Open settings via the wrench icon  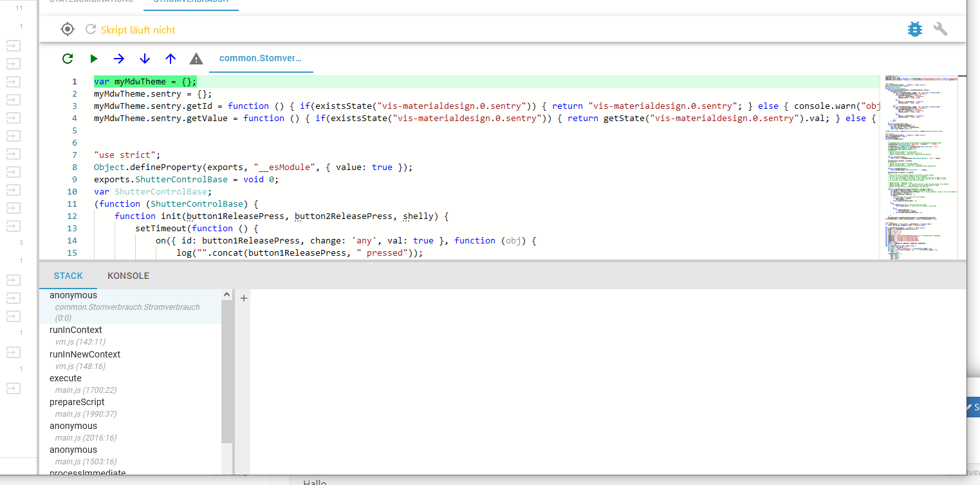click(941, 29)
